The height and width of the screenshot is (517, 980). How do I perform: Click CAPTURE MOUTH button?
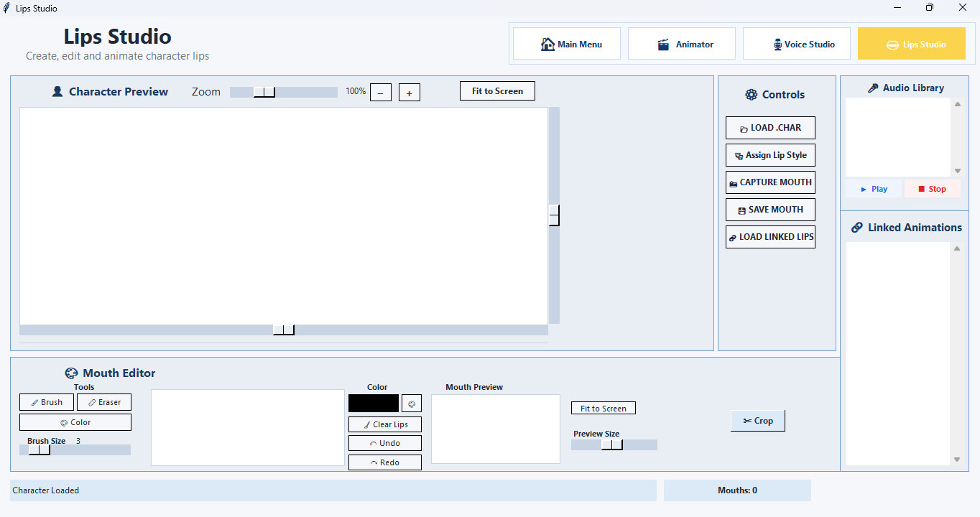click(x=770, y=182)
